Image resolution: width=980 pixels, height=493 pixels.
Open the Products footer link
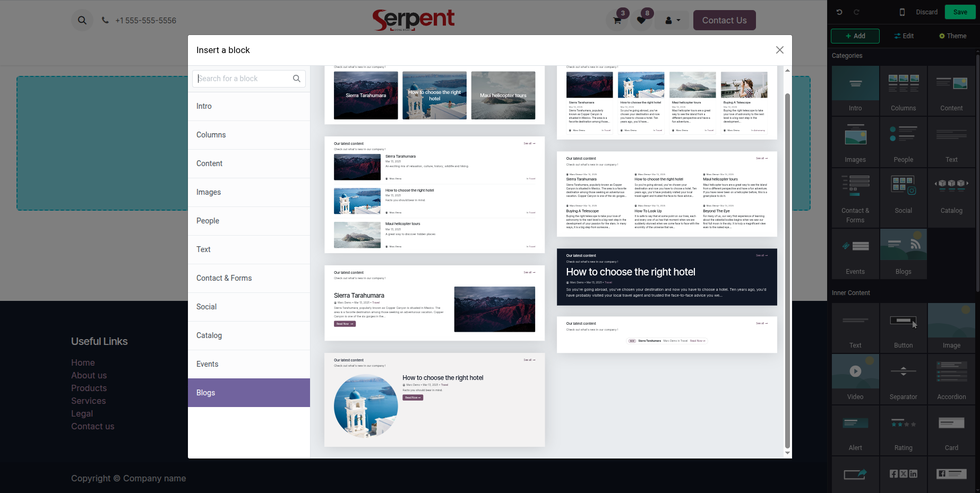89,388
